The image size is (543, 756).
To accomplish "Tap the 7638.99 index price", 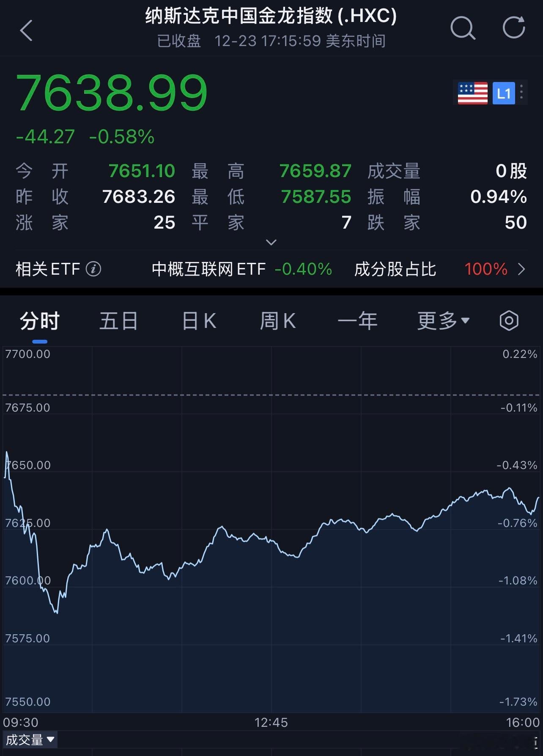I will point(112,93).
